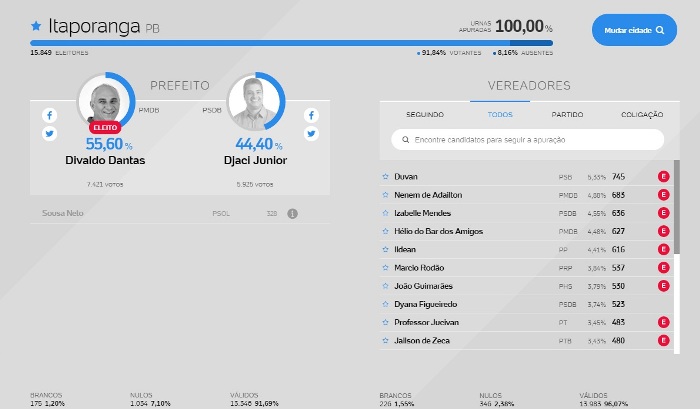Star candidate Jailson de Zeca
700x409 pixels.
click(386, 340)
